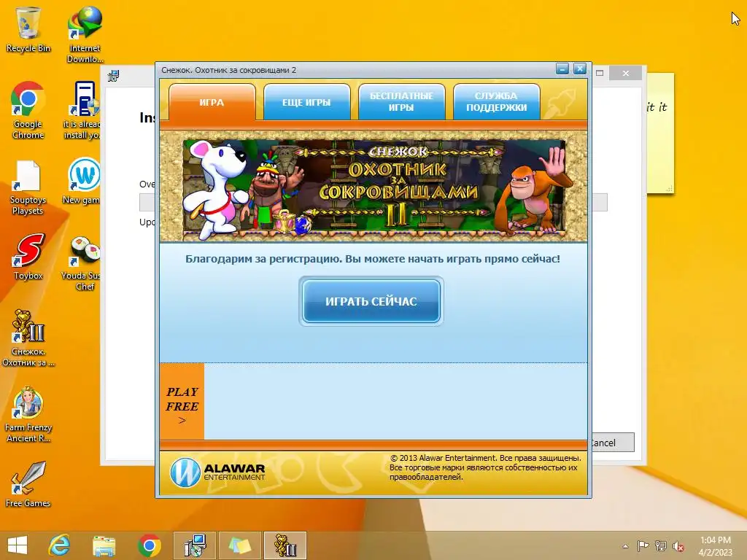Viewport: 747px width, 560px height.
Task: Open the ЕЩЕ ИГРЫ tab
Action: [x=306, y=102]
